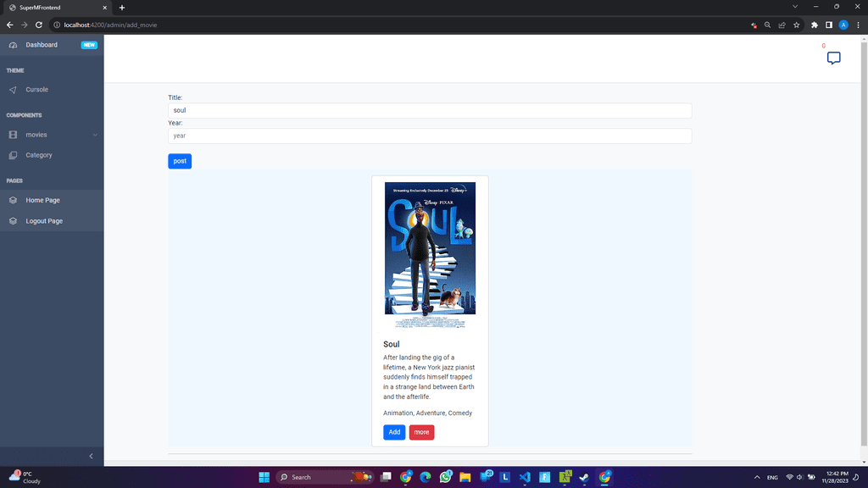Expand the movies submenu chevron

(95, 135)
